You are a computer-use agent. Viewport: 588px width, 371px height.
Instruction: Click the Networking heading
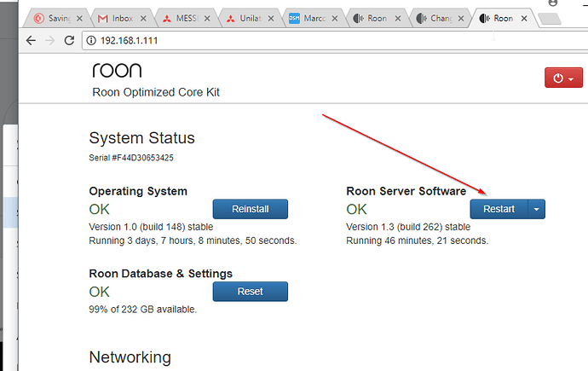pyautogui.click(x=130, y=357)
